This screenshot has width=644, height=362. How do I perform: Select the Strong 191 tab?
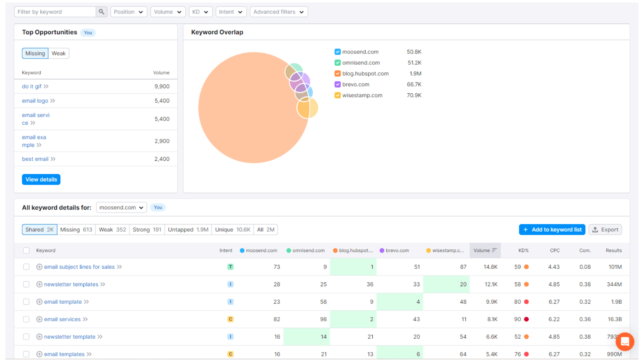147,230
